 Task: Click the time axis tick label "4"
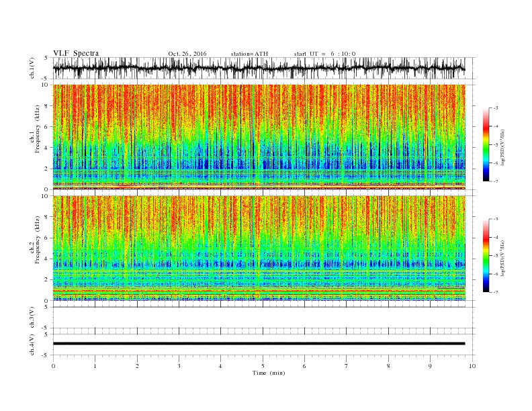(x=220, y=366)
